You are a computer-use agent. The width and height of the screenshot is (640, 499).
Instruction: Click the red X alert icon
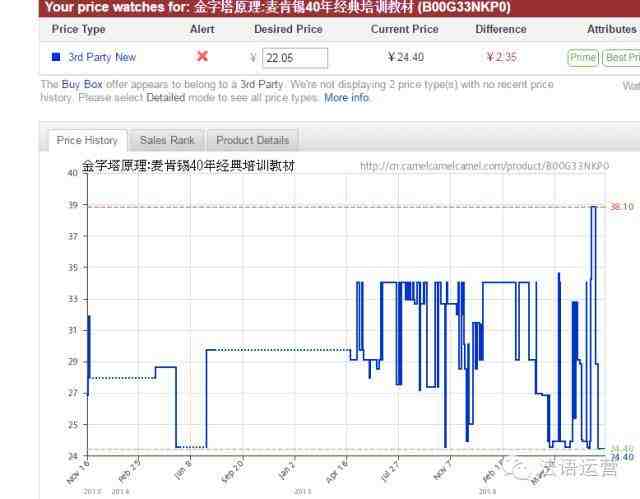click(202, 56)
